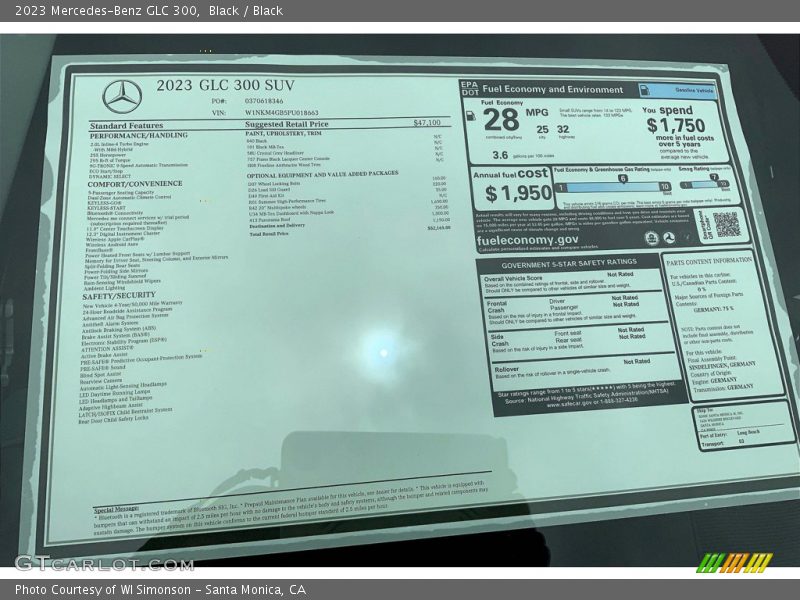Click the DOT circular seal icon
The image size is (800, 600).
(x=668, y=236)
